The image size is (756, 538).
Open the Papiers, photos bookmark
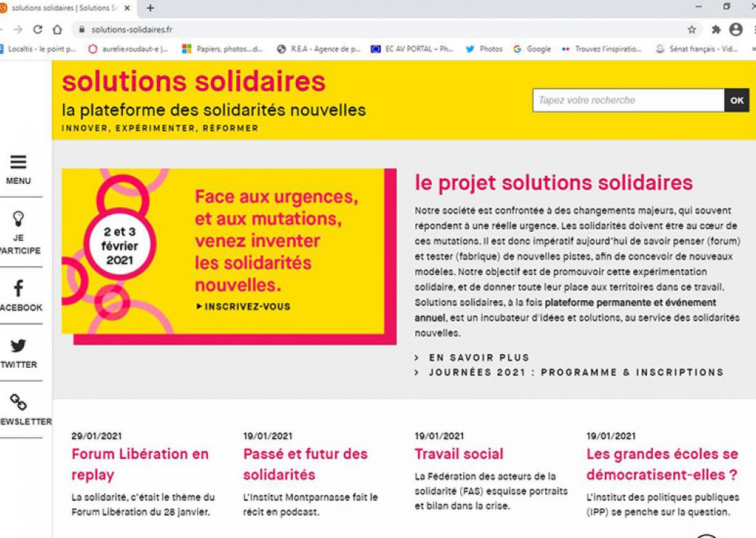[222, 49]
